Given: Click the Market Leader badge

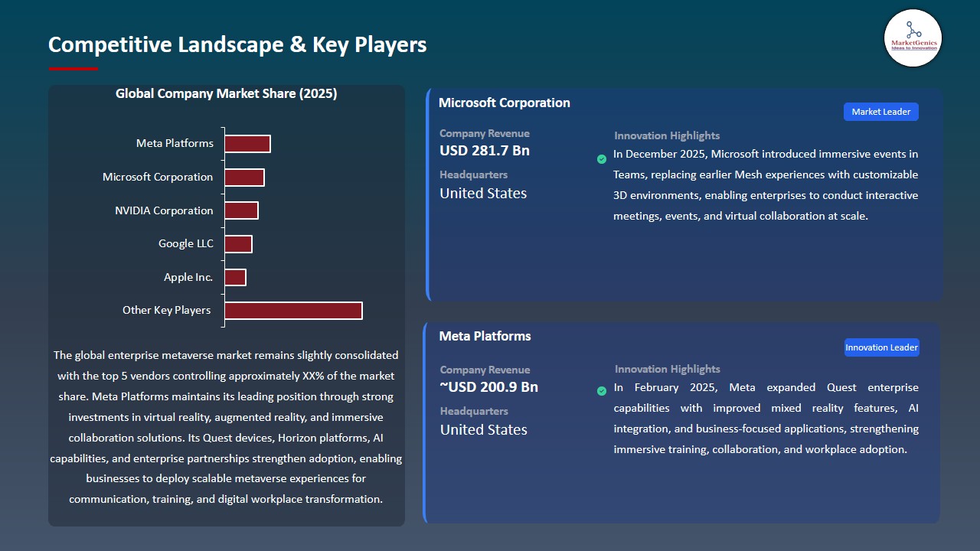Looking at the screenshot, I should click(881, 112).
